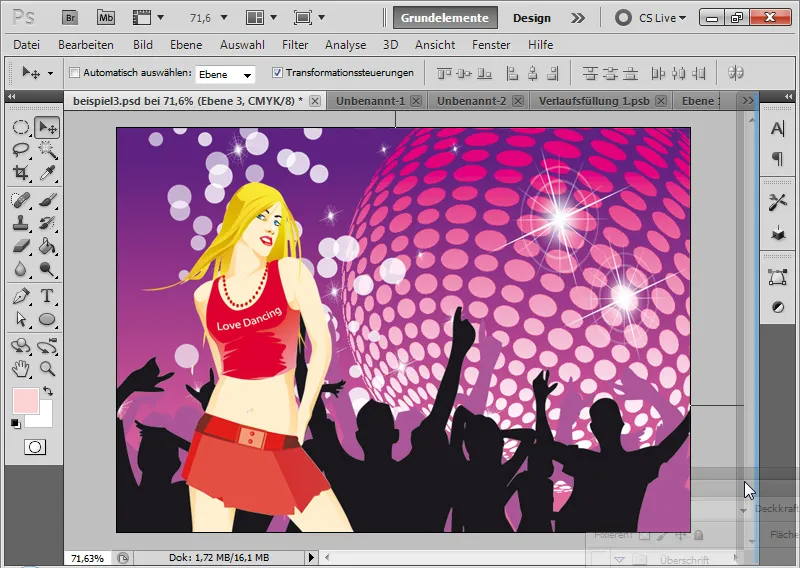
Task: Open the Filter menu
Action: tap(295, 45)
